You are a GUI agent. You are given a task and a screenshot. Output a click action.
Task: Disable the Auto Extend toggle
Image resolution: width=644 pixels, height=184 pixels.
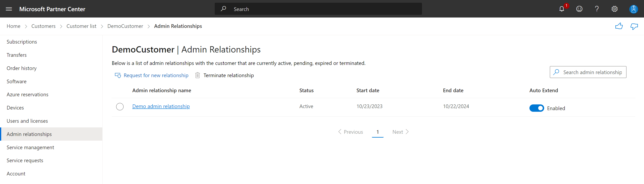pos(537,108)
